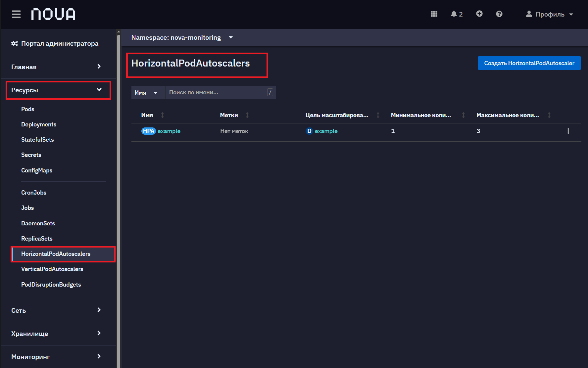The width and height of the screenshot is (588, 368).
Task: Open notifications bell with 2 alerts
Action: click(457, 14)
